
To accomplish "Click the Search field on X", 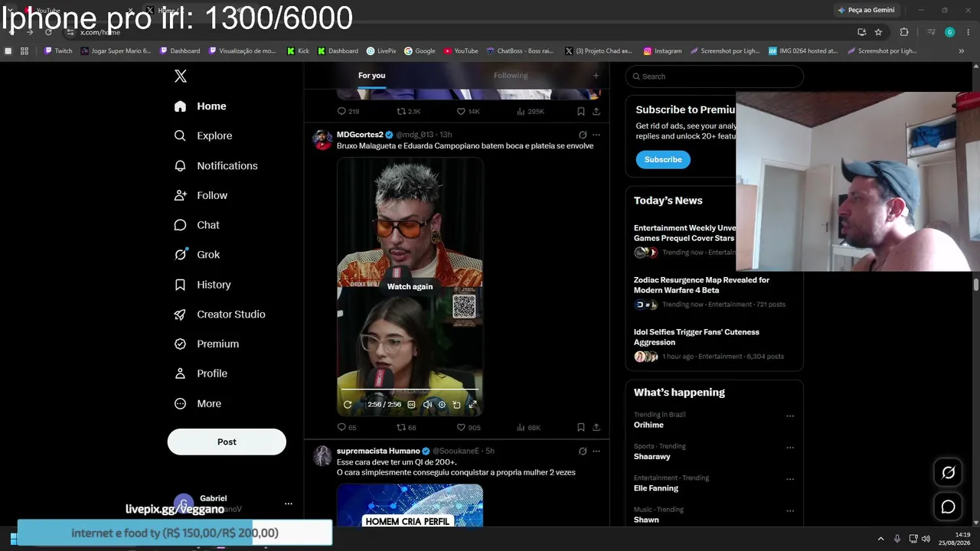I will tap(714, 77).
